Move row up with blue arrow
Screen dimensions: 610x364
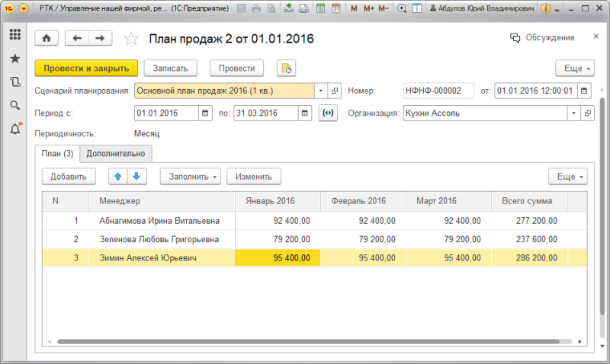pyautogui.click(x=118, y=177)
